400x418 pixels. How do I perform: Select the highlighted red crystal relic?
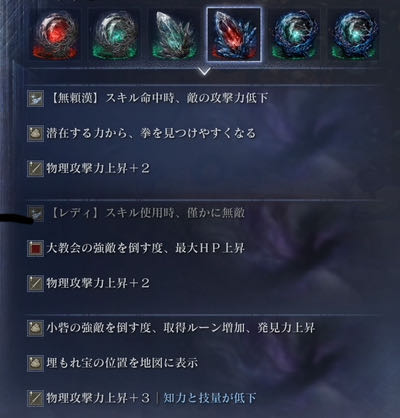[234, 35]
